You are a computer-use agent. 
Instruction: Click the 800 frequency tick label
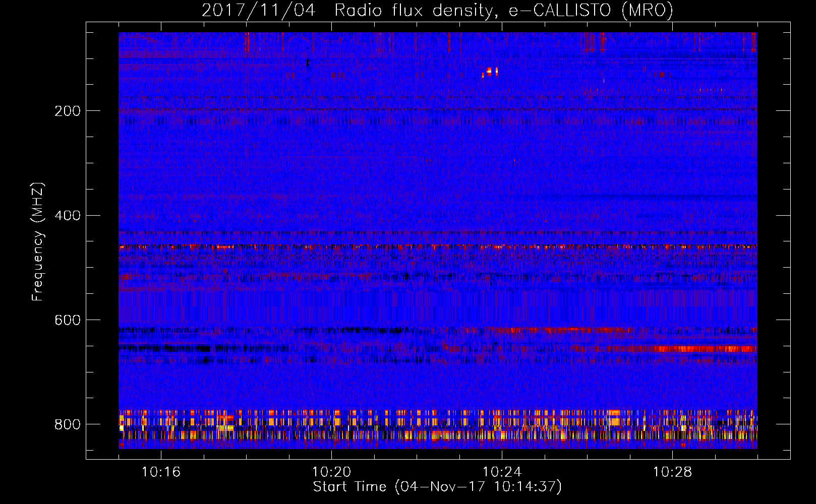coord(68,424)
